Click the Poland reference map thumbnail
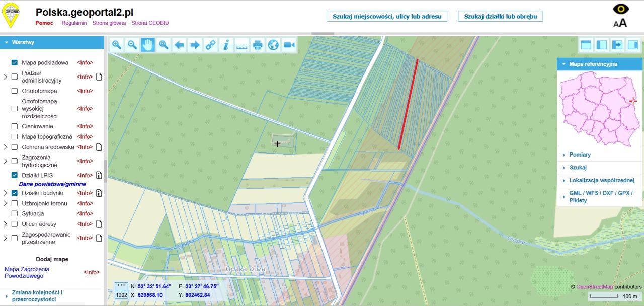This screenshot has height=306, width=644. [x=599, y=109]
